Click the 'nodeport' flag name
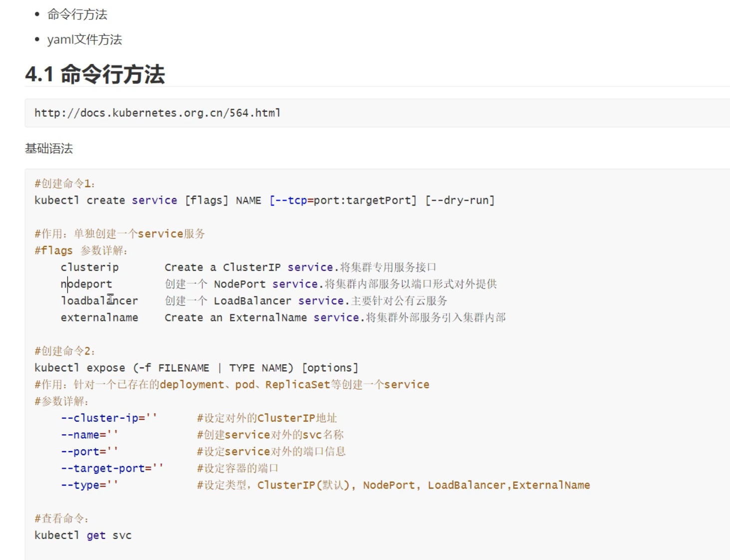Viewport: 730px width, 560px height. point(86,284)
